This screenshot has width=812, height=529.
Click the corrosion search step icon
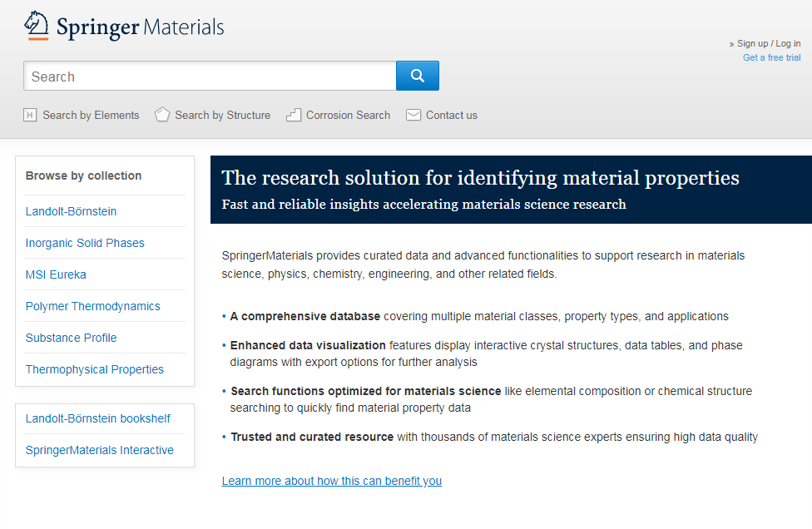[x=294, y=115]
